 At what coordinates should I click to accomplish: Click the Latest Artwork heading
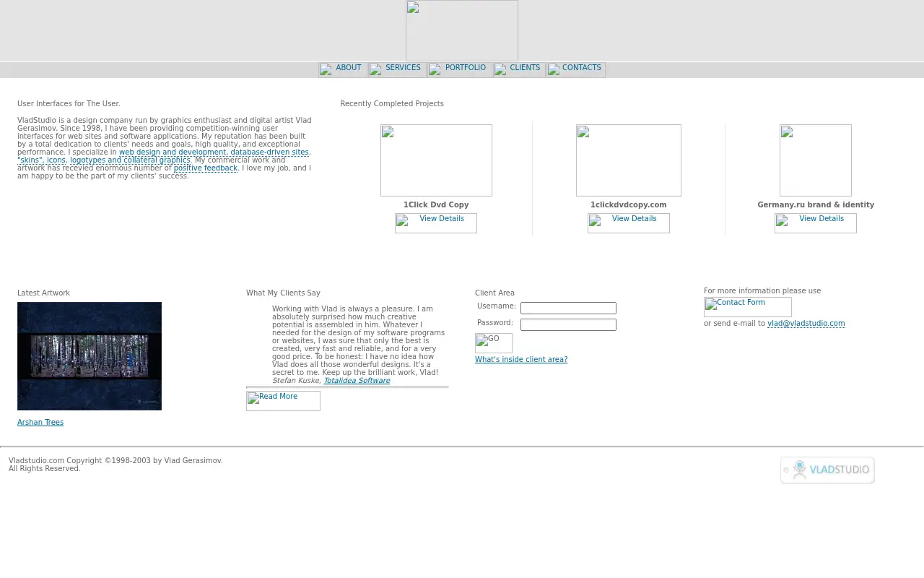[43, 293]
